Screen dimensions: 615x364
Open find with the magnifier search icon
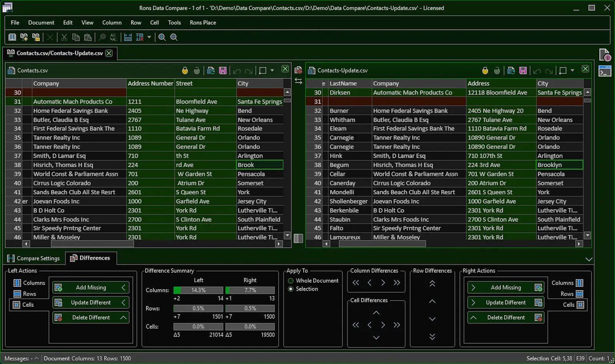point(102,37)
